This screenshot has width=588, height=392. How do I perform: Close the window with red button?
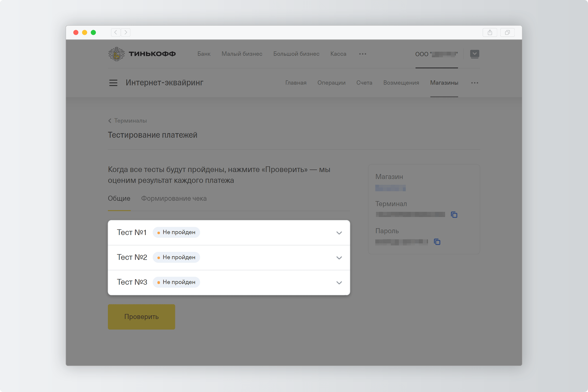pyautogui.click(x=76, y=32)
